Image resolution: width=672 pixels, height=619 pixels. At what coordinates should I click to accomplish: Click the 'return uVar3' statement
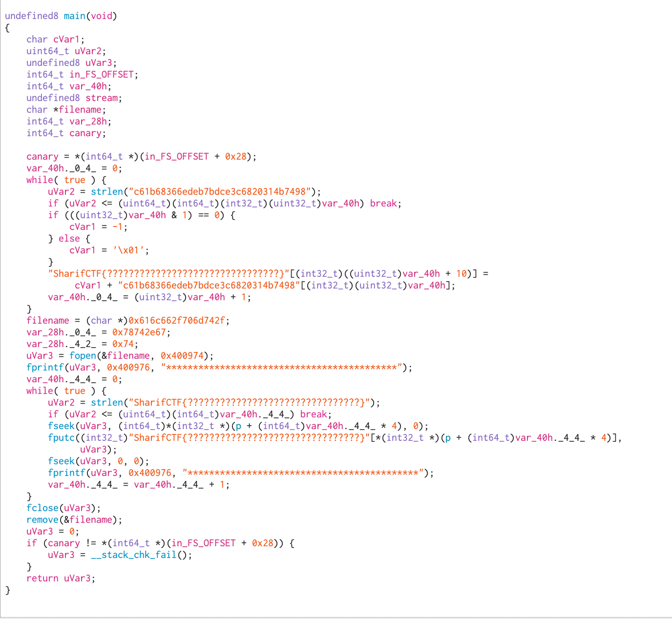coord(61,578)
